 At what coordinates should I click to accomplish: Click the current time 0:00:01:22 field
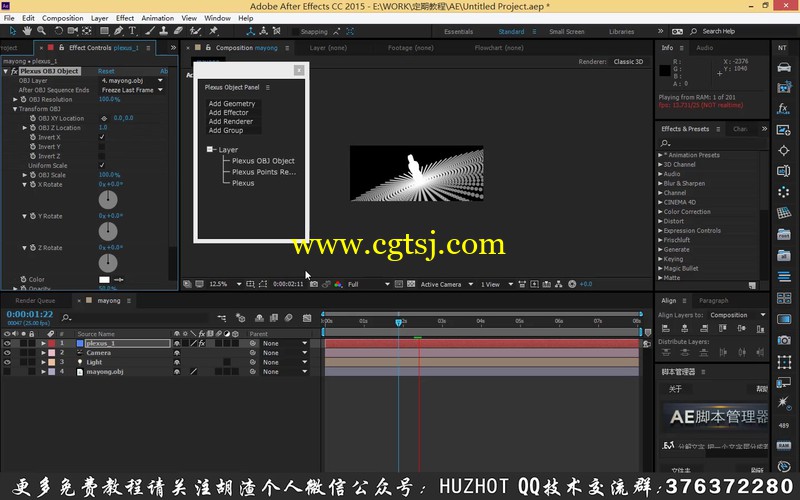point(30,314)
